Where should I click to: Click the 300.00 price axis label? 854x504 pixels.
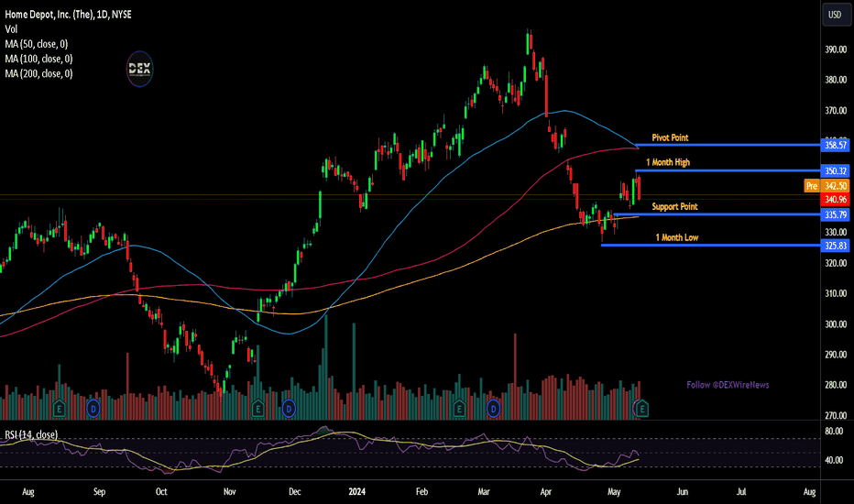click(x=836, y=324)
